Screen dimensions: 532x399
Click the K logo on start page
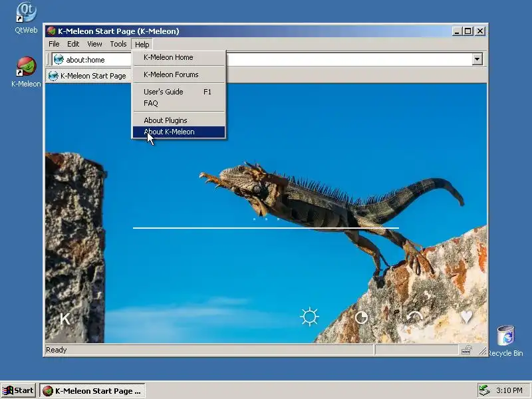[x=65, y=319]
